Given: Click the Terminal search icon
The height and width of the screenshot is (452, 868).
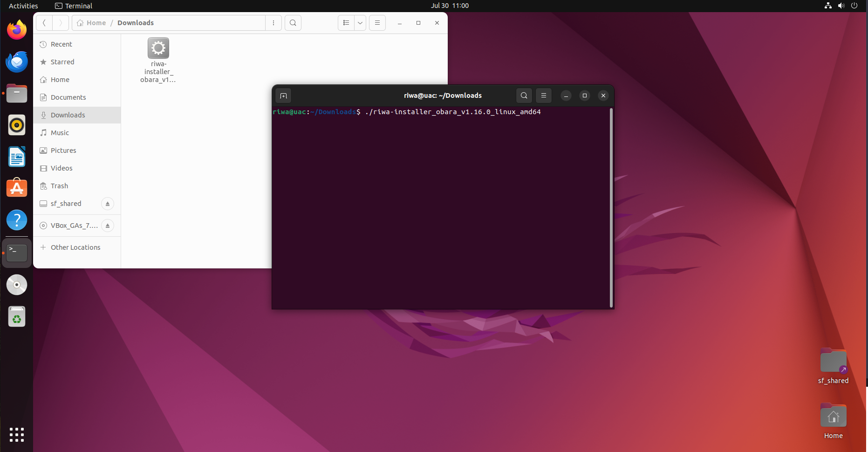Looking at the screenshot, I should click(524, 96).
